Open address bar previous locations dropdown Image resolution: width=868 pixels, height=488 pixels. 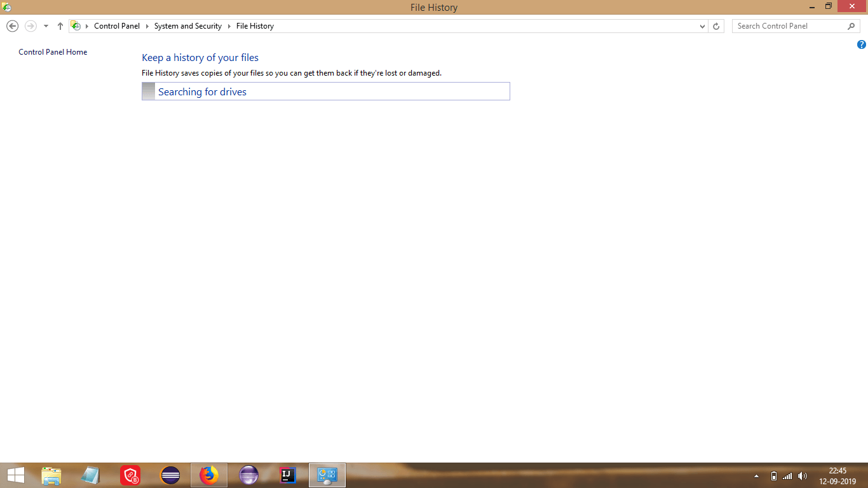702,26
